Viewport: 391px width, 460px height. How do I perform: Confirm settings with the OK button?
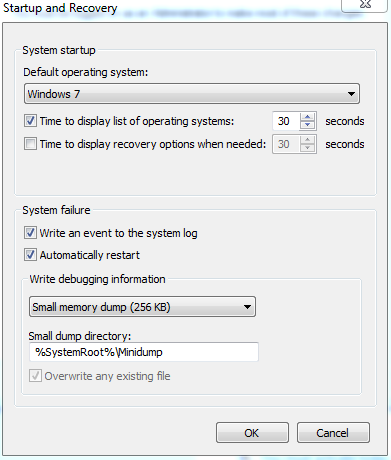(x=252, y=433)
